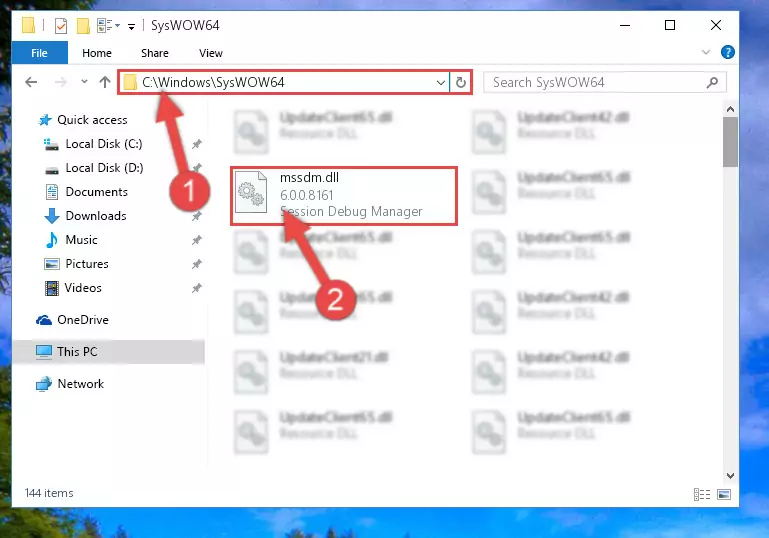Viewport: 769px width, 538px height.
Task: Click the Properties checkmark icon in title bar
Action: click(61, 26)
